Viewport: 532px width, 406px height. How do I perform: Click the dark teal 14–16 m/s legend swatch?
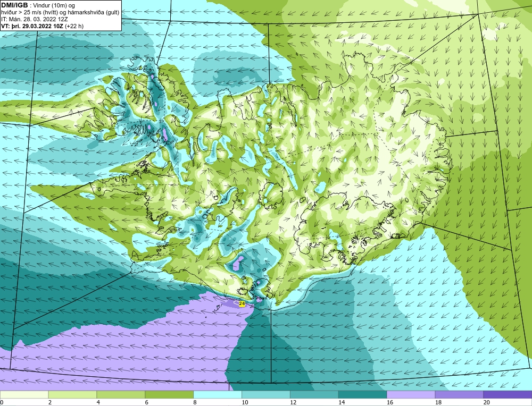363,394
